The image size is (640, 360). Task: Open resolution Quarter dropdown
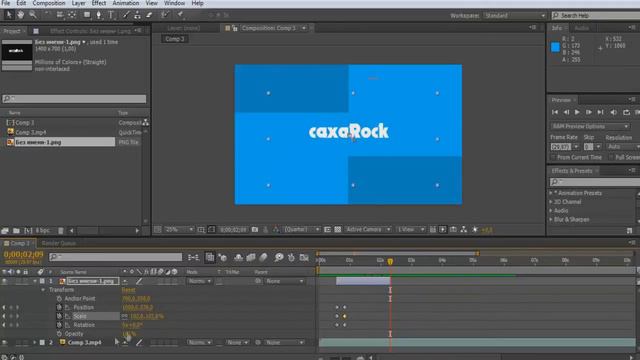pyautogui.click(x=302, y=230)
